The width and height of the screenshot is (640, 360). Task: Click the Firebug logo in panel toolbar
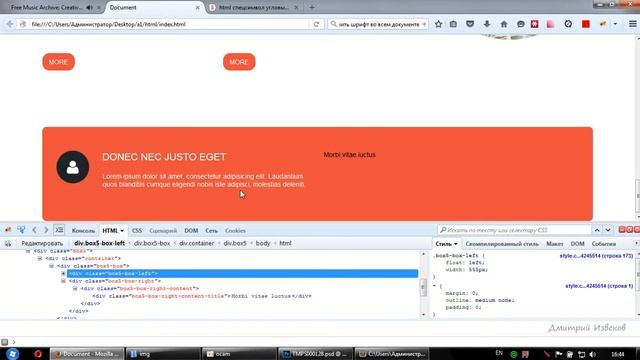point(8,230)
